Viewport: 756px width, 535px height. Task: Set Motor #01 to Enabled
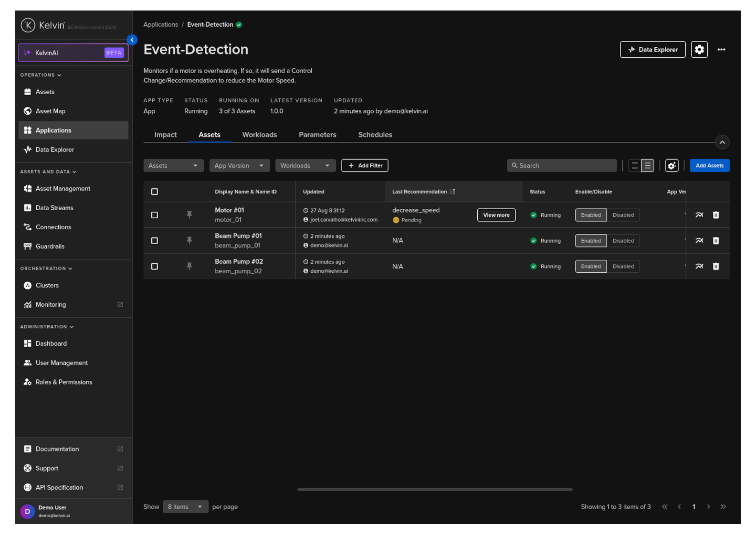[x=591, y=215]
